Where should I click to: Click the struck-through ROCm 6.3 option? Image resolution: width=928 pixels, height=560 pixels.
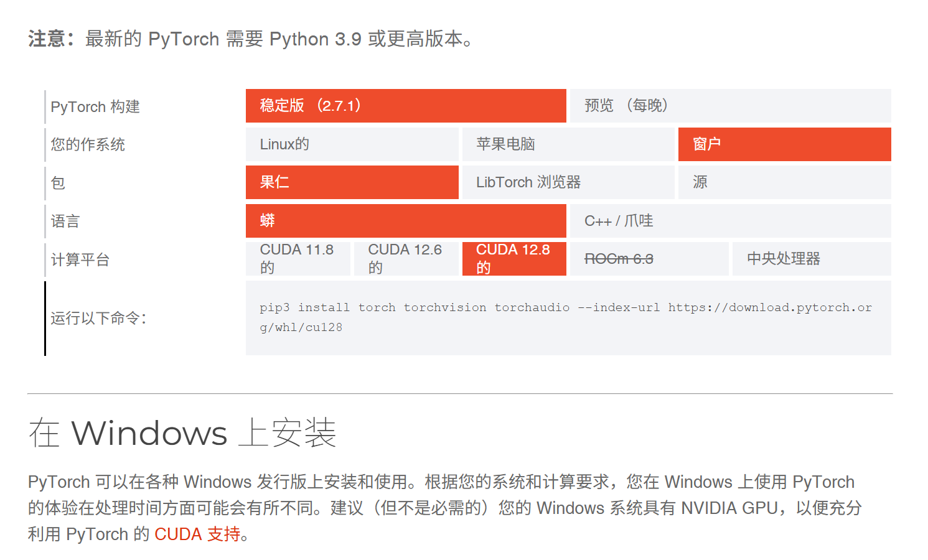tap(649, 259)
